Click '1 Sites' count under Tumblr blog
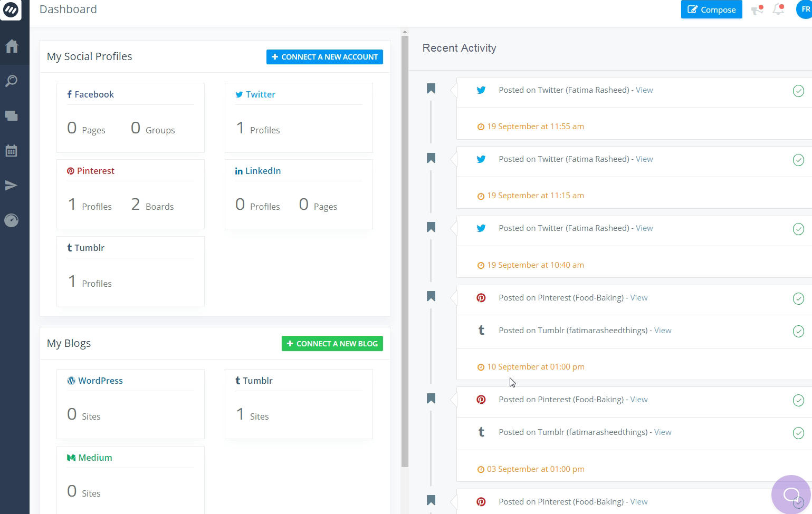 pos(252,414)
